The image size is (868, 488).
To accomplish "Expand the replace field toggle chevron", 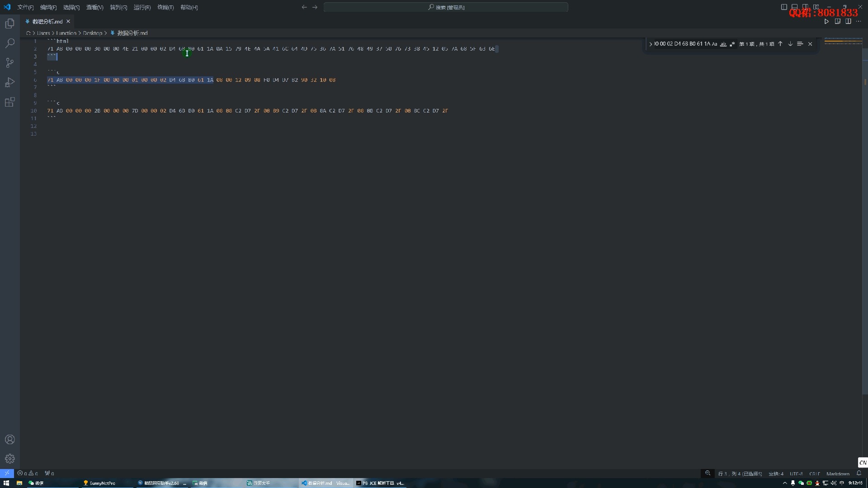I will (x=651, y=44).
